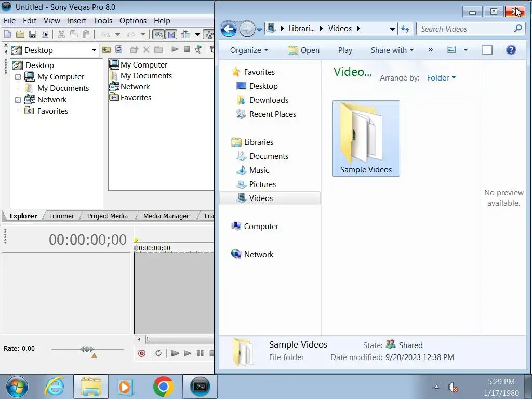The width and height of the screenshot is (532, 399).
Task: Toggle the preview pane button in Explorer
Action: click(487, 50)
